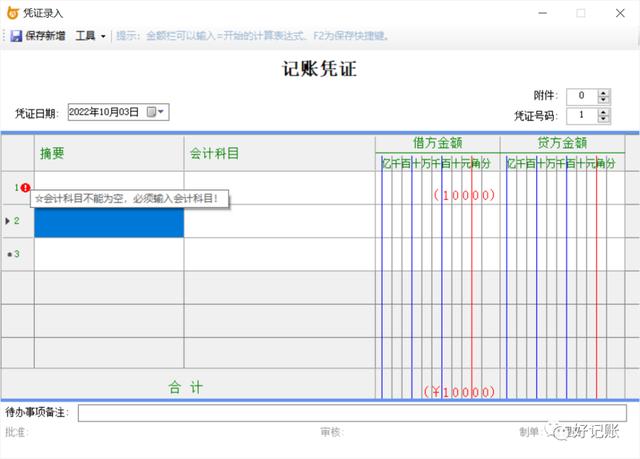The width and height of the screenshot is (640, 459).
Task: Click the 贷方金额 column header
Action: 562,143
